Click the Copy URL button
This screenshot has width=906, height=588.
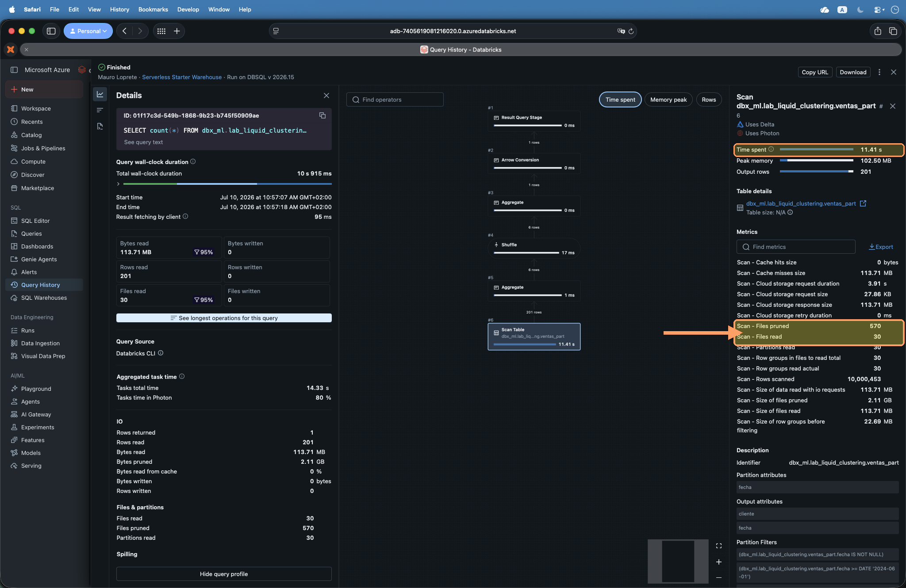815,72
